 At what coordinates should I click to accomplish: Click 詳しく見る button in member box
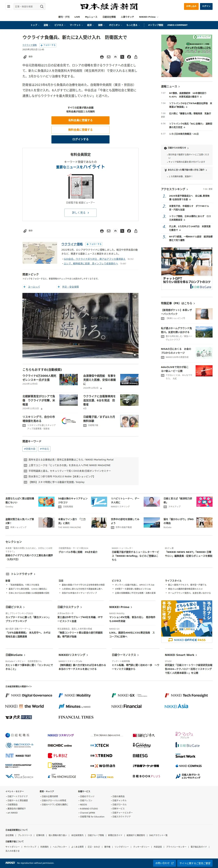point(80,213)
